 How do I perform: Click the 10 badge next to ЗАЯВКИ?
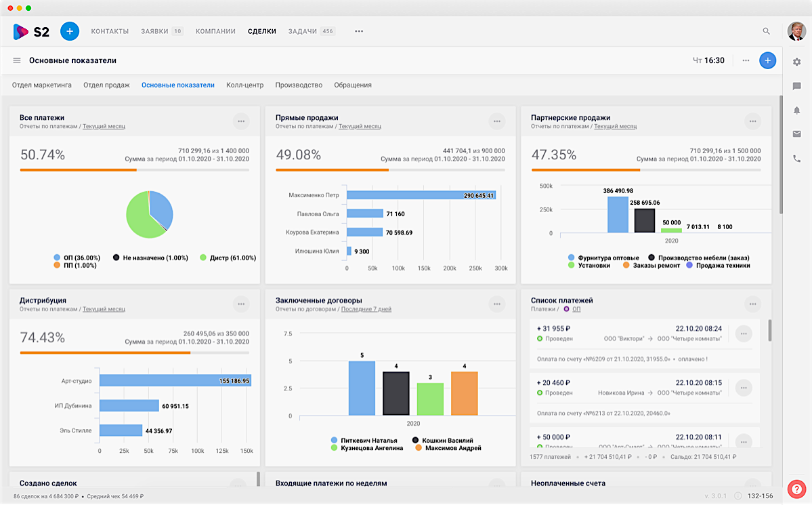(x=177, y=31)
